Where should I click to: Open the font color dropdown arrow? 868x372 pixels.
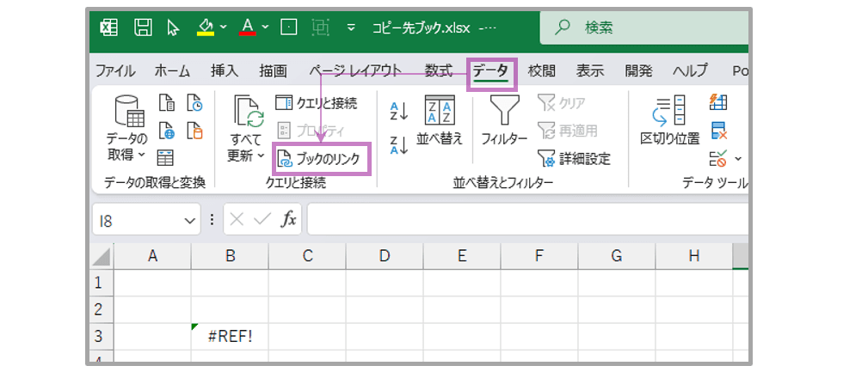coord(265,27)
